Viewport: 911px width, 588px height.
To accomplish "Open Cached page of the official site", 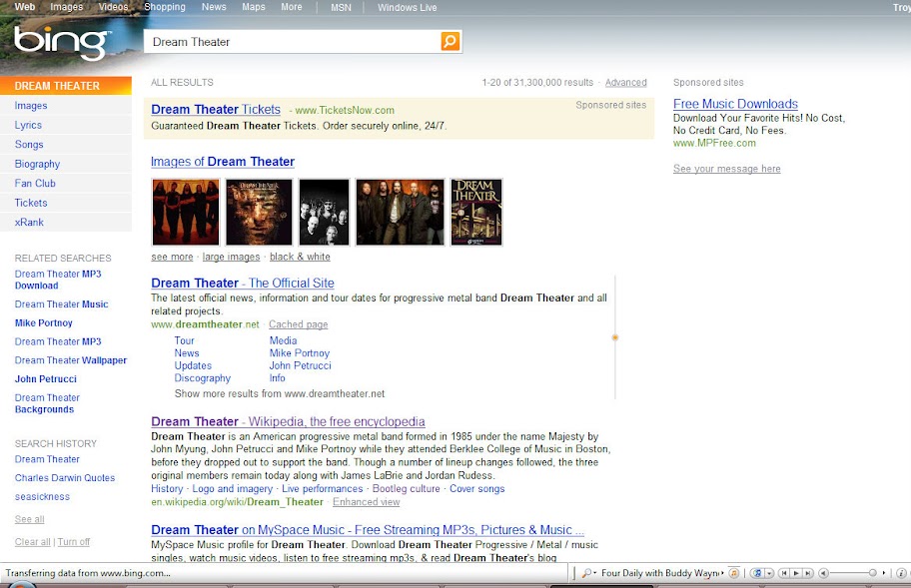I will coord(298,324).
